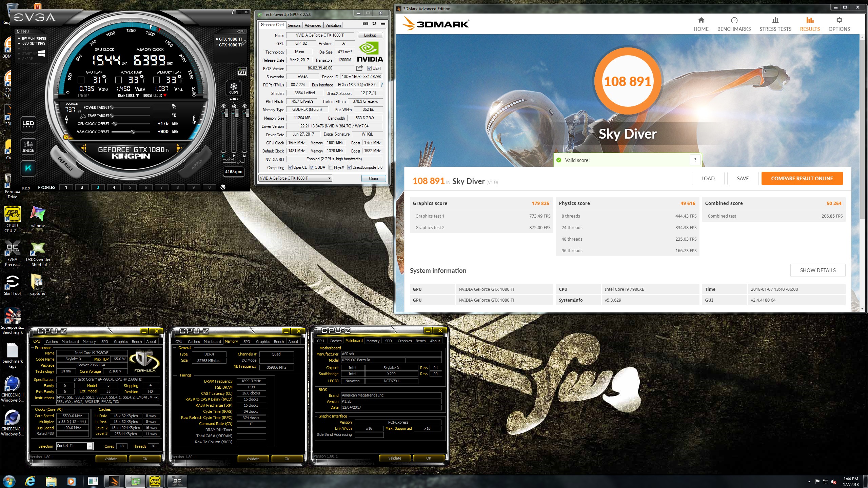Open the LED sync panel

(x=28, y=124)
